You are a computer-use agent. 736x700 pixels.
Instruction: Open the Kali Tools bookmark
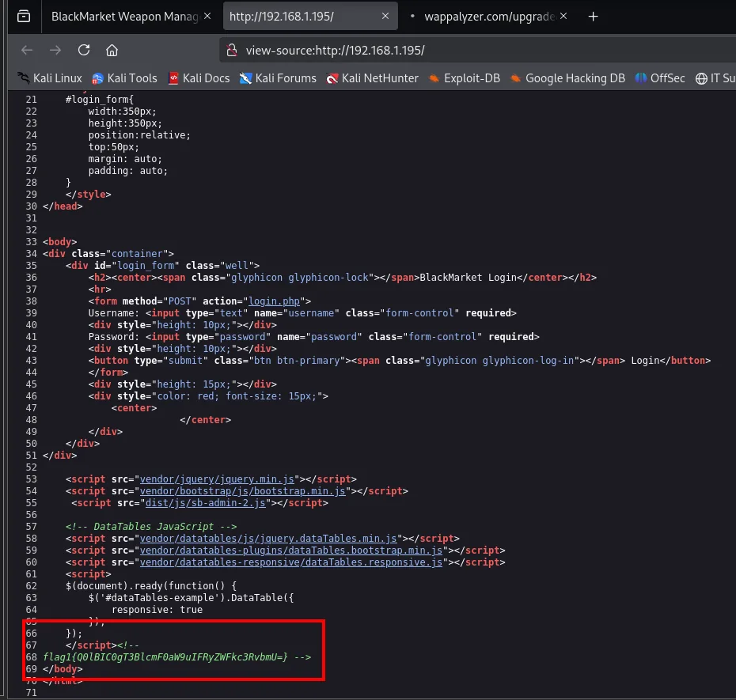[125, 78]
